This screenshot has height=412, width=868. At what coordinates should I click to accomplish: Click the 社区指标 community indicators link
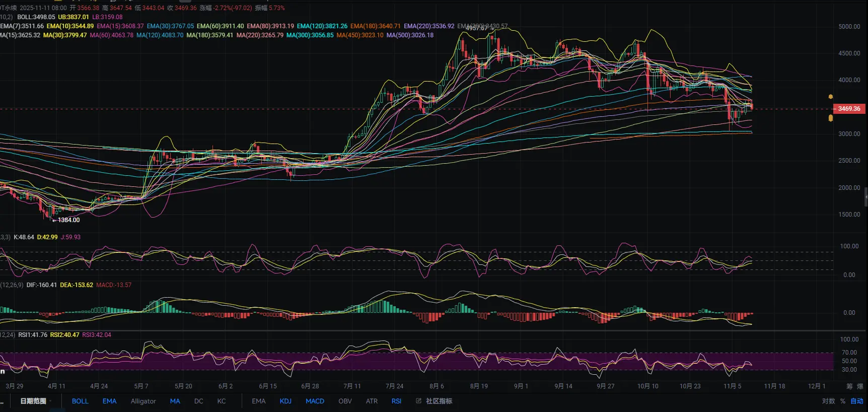click(439, 401)
